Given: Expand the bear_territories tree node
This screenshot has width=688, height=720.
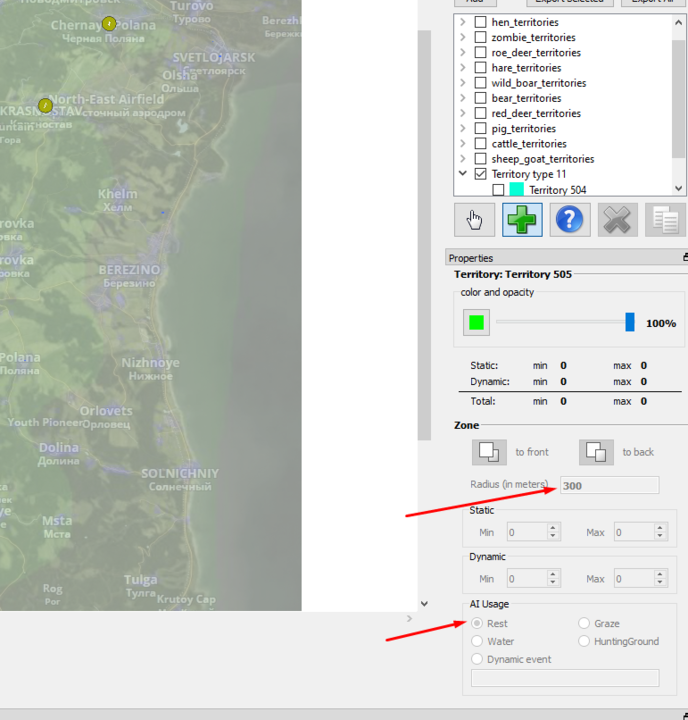Looking at the screenshot, I should click(x=463, y=98).
